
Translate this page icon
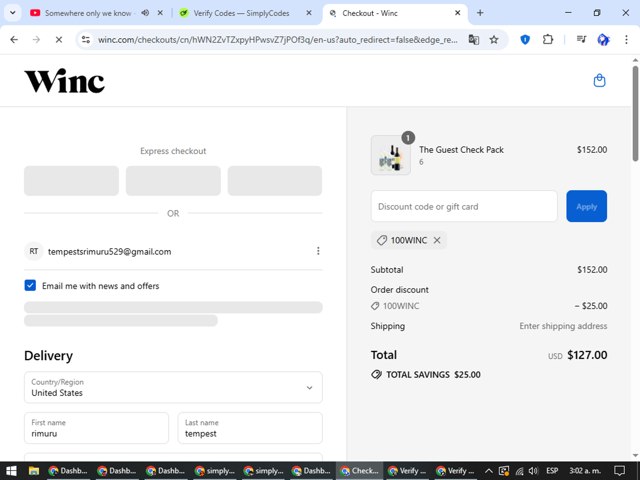pos(473,40)
